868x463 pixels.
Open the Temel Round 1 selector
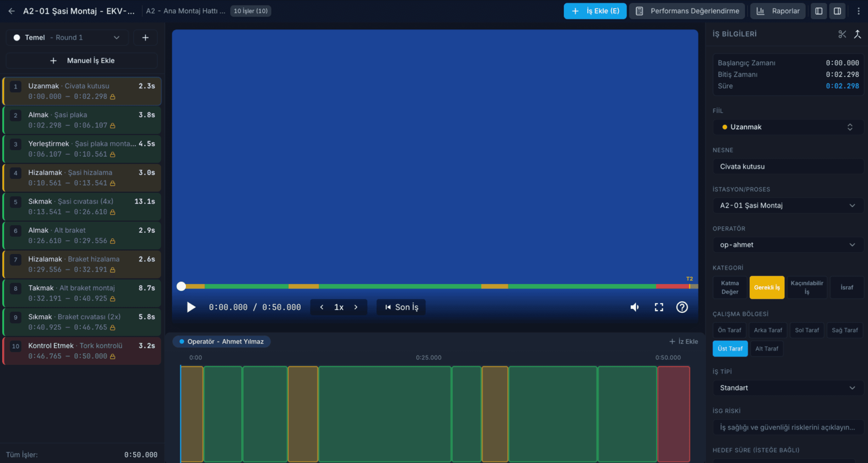pos(67,38)
